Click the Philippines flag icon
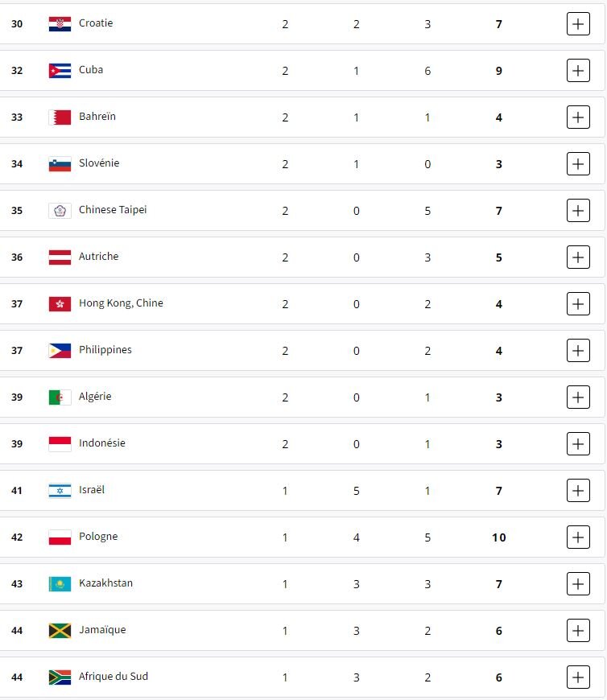Image resolution: width=607 pixels, height=700 pixels. 60,351
